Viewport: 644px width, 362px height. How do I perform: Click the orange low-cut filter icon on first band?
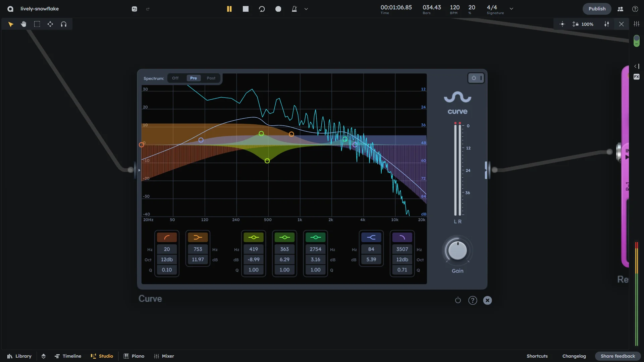(167, 237)
